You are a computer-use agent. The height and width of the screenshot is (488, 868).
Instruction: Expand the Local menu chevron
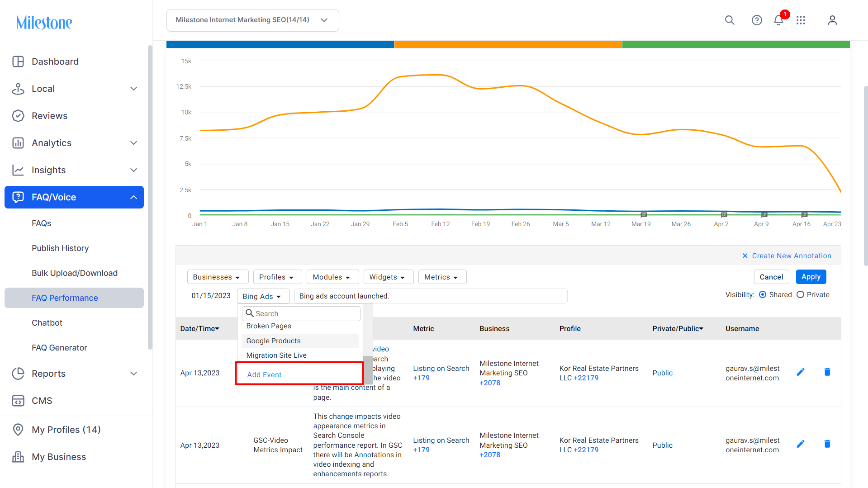tap(133, 89)
